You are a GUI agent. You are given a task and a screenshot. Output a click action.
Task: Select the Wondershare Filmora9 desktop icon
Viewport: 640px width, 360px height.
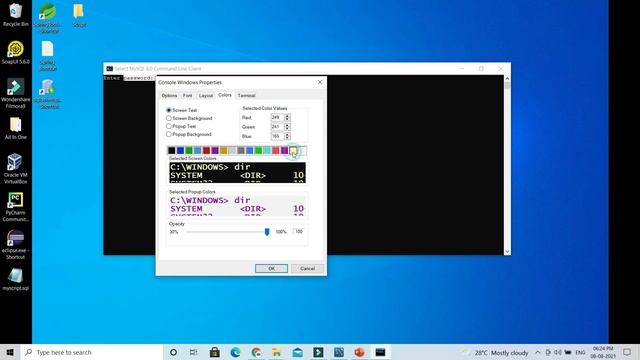[x=16, y=93]
